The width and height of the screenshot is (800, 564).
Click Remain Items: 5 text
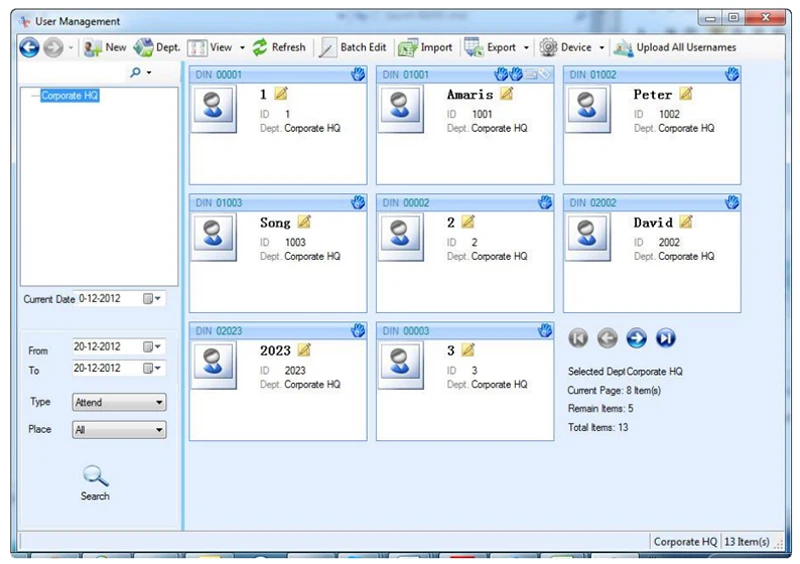(x=601, y=408)
